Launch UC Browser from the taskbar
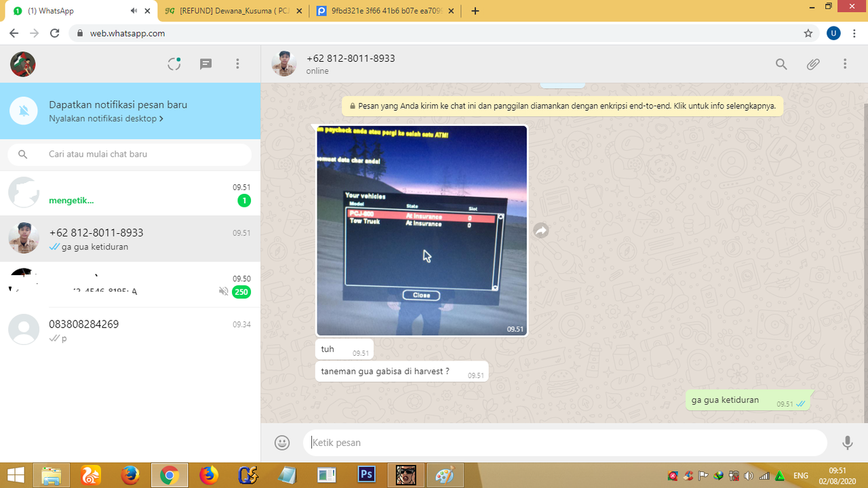 coord(91,475)
